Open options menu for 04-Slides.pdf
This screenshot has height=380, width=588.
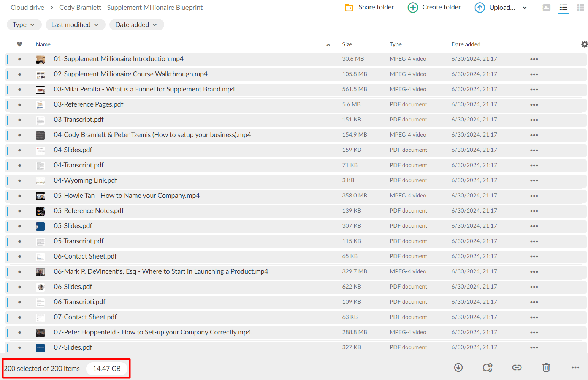pos(534,150)
